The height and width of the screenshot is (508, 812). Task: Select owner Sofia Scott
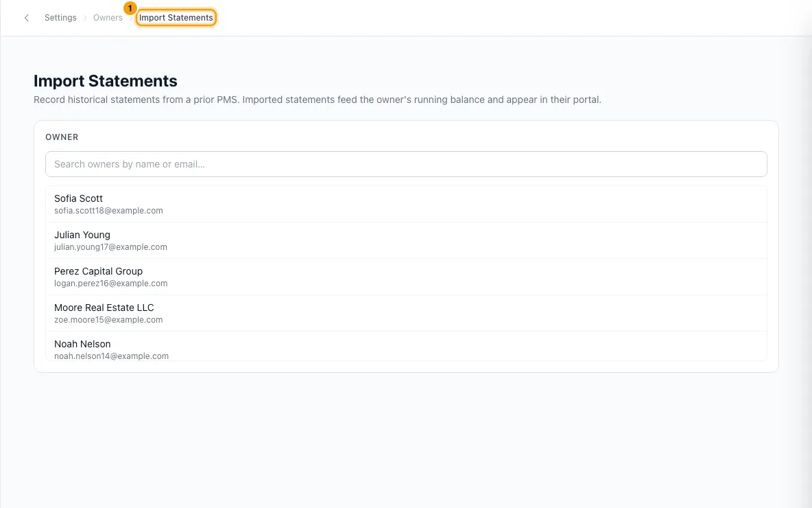[x=406, y=205]
